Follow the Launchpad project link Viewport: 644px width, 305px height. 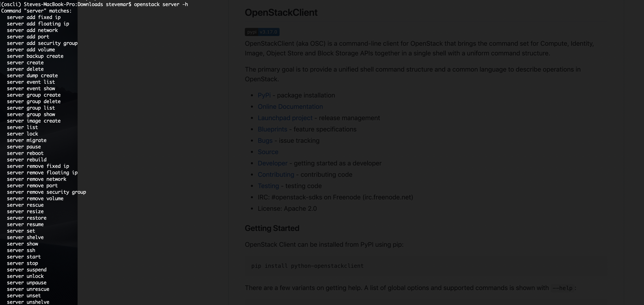click(285, 118)
